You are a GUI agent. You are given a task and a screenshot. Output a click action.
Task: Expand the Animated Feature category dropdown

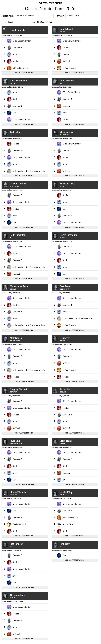click(x=76, y=16)
